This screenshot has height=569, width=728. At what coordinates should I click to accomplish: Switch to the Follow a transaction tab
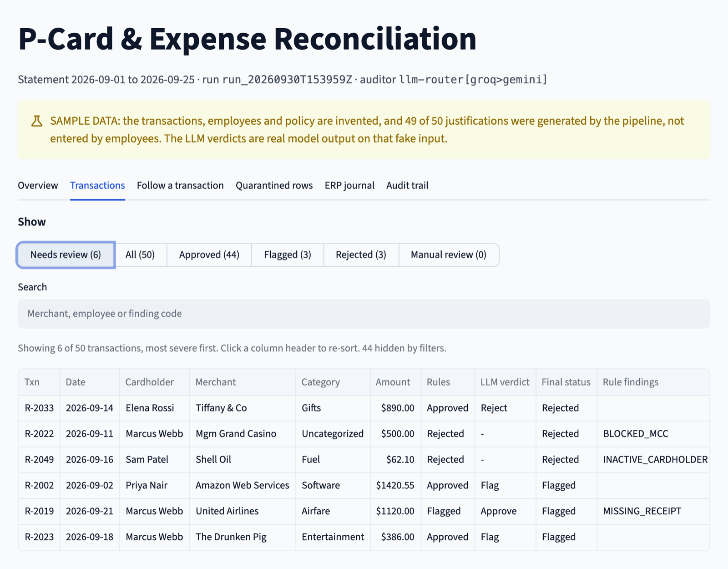pyautogui.click(x=180, y=185)
